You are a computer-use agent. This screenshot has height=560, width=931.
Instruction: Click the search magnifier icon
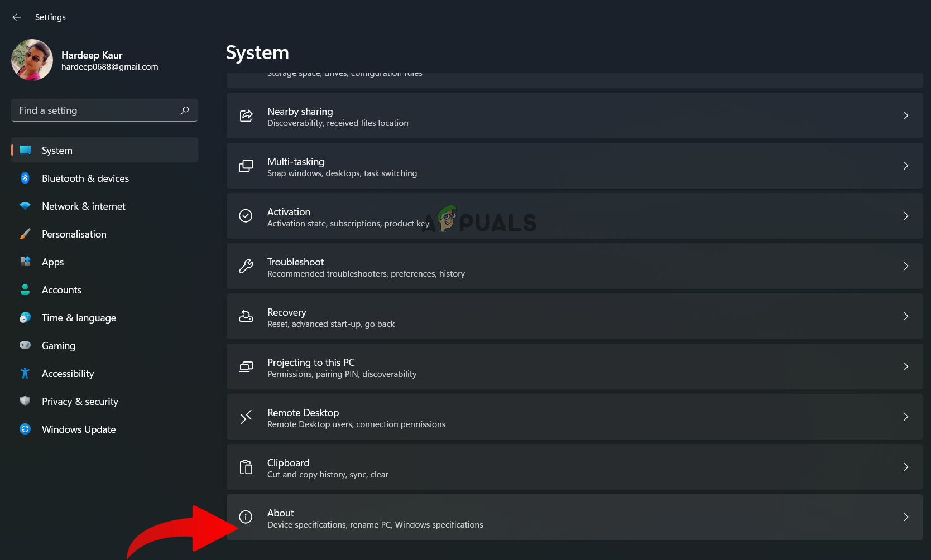tap(185, 110)
